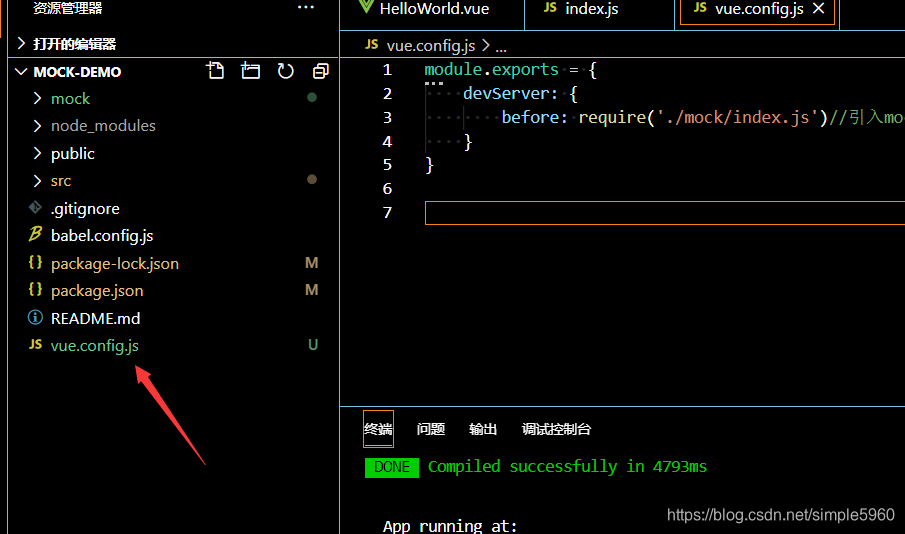Close the vue.config.js tab
This screenshot has width=905, height=534.
pyautogui.click(x=818, y=9)
